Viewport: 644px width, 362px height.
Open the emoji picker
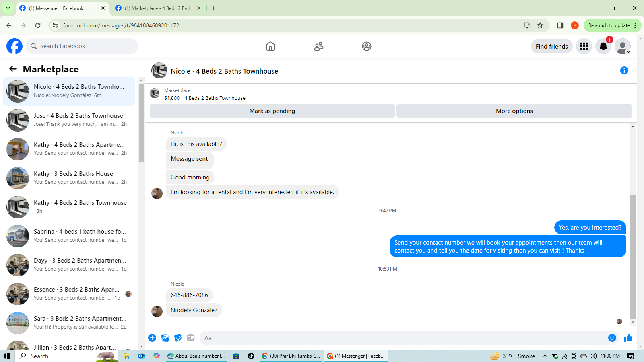[612, 338]
